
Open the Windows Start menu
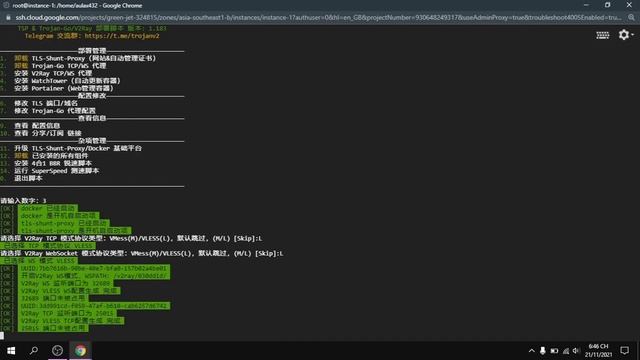click(11, 351)
